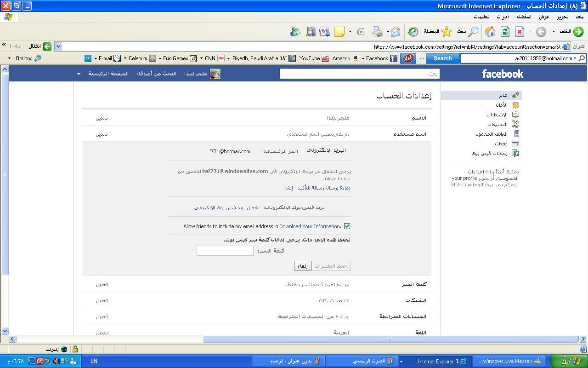Stop loading with the red X icon
The height and width of the screenshot is (368, 588).
520,32
